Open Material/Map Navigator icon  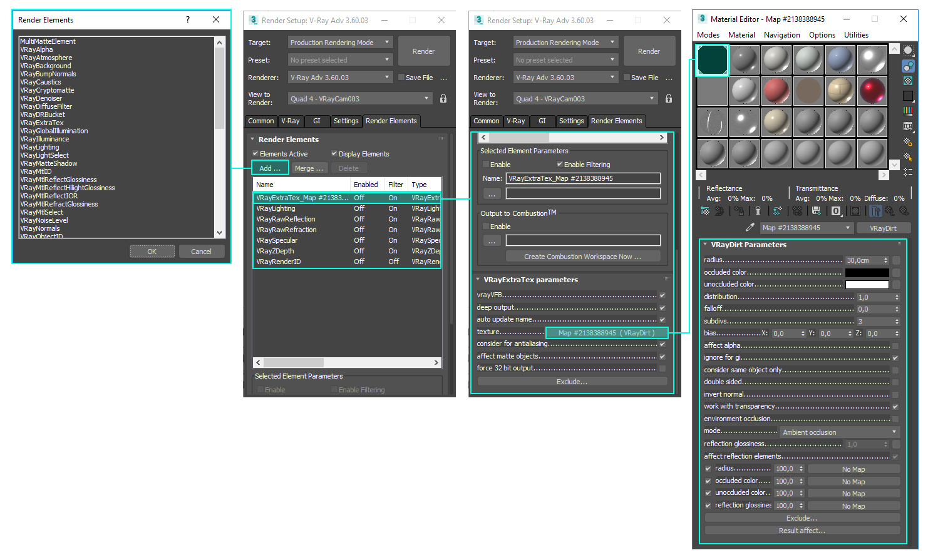point(908,171)
